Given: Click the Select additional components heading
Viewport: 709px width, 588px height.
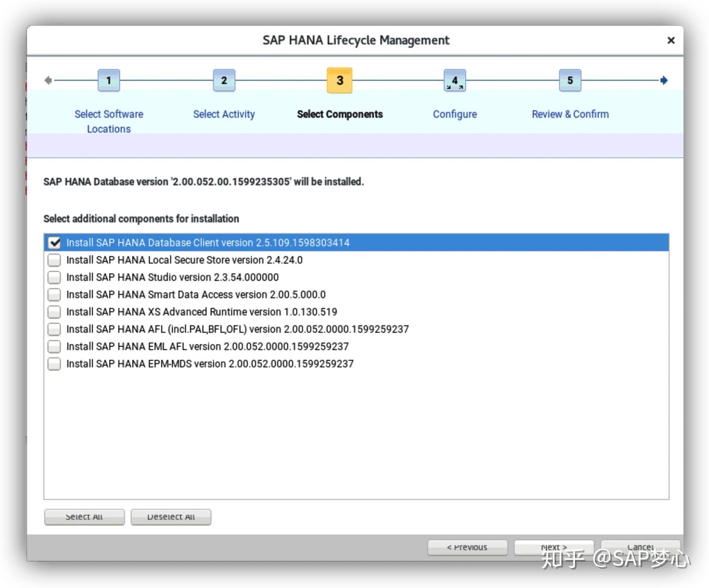Looking at the screenshot, I should click(141, 219).
